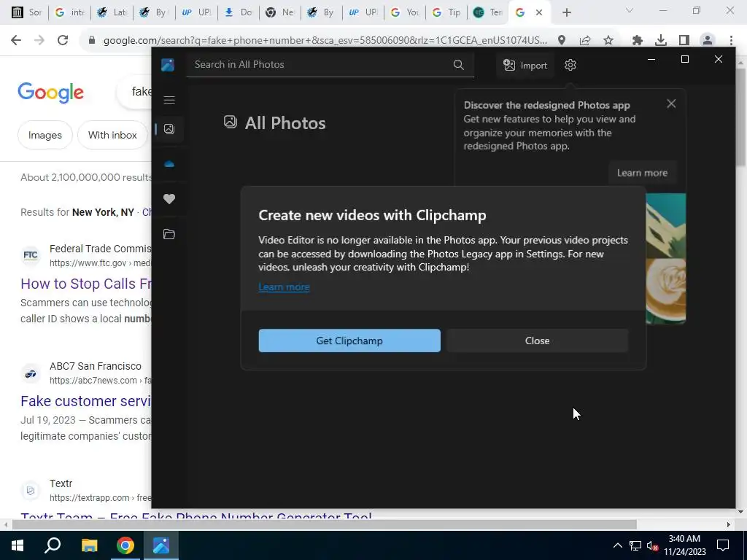Switch to the 'inte' Google tab
This screenshot has width=747, height=560.
[x=69, y=12]
